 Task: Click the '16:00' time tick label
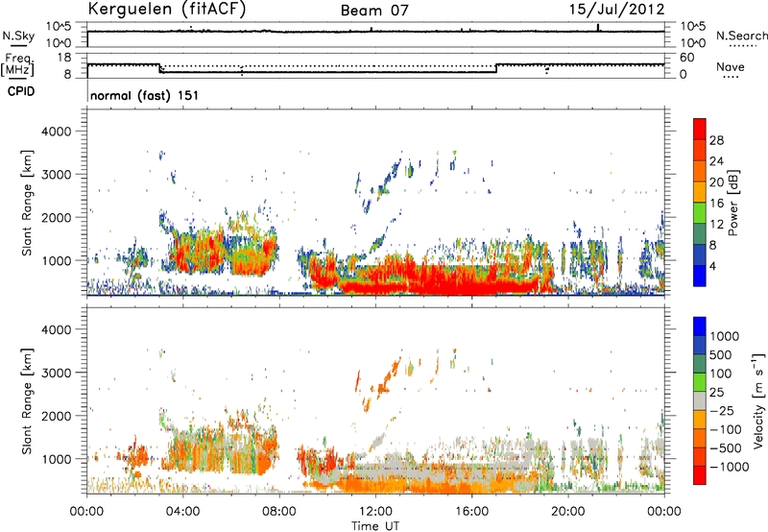[471, 512]
